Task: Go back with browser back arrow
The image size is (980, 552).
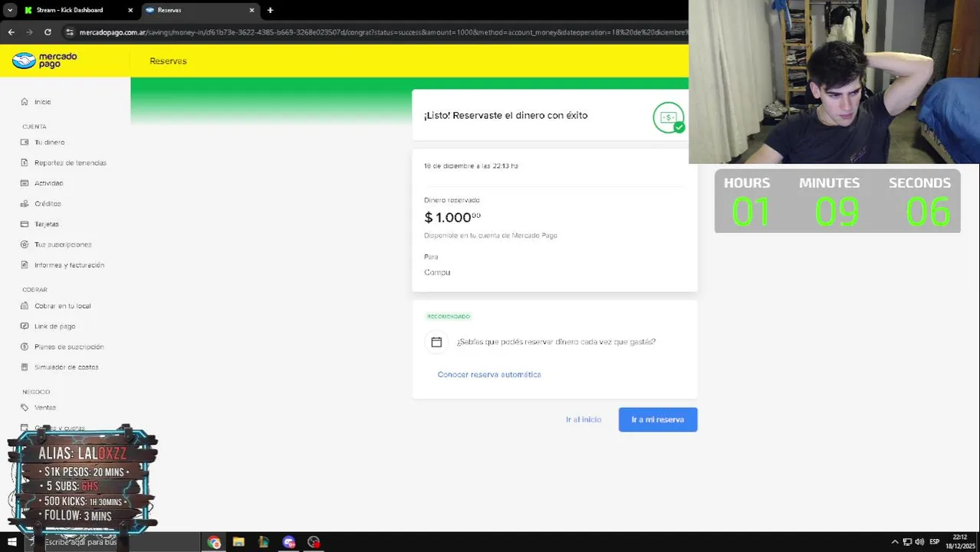Action: click(11, 32)
